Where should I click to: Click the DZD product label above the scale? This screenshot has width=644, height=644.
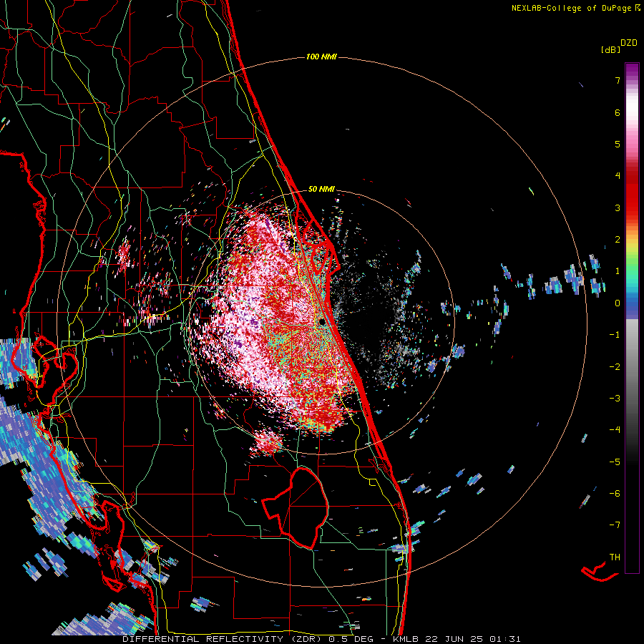[629, 43]
